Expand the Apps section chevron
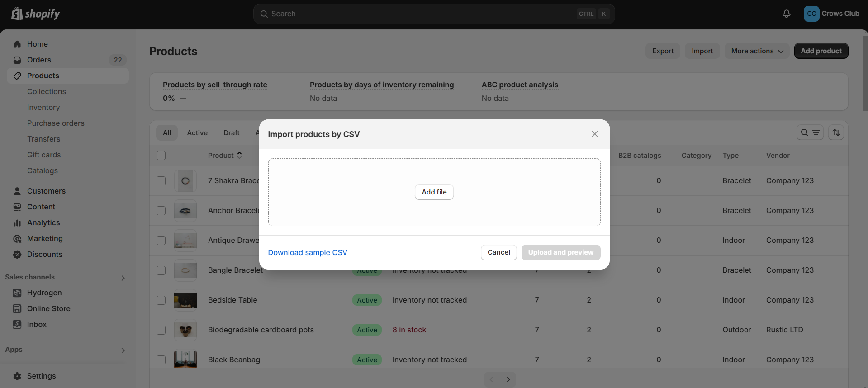The height and width of the screenshot is (388, 868). pos(123,350)
